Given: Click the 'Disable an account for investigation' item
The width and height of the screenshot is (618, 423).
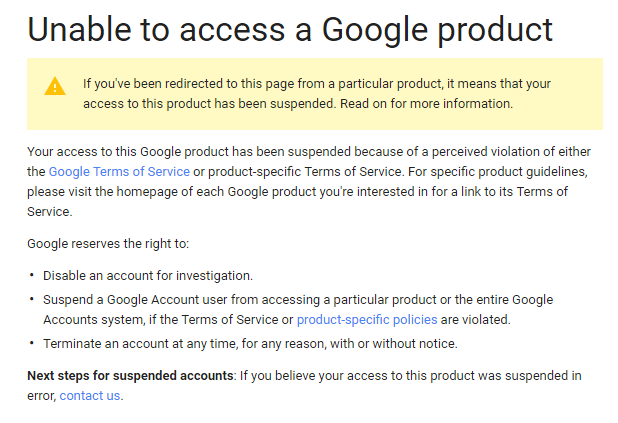Looking at the screenshot, I should pos(148,276).
